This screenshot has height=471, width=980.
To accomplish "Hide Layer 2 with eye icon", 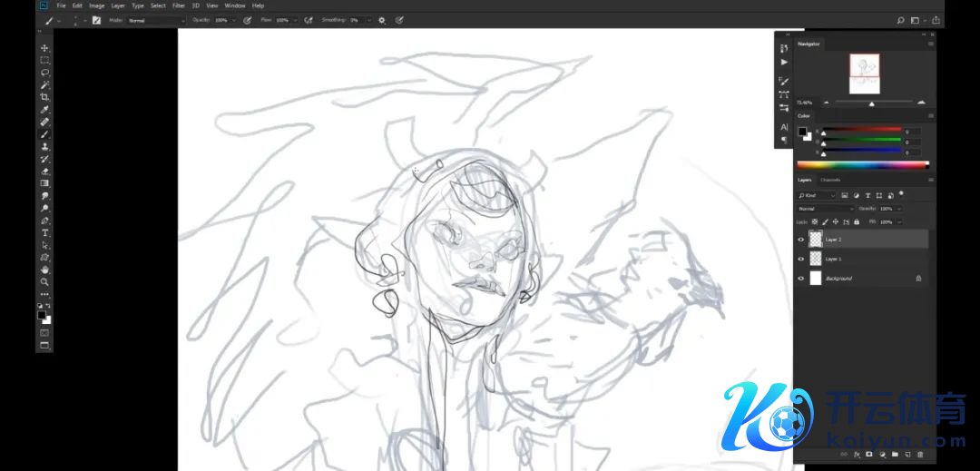I will (x=800, y=240).
